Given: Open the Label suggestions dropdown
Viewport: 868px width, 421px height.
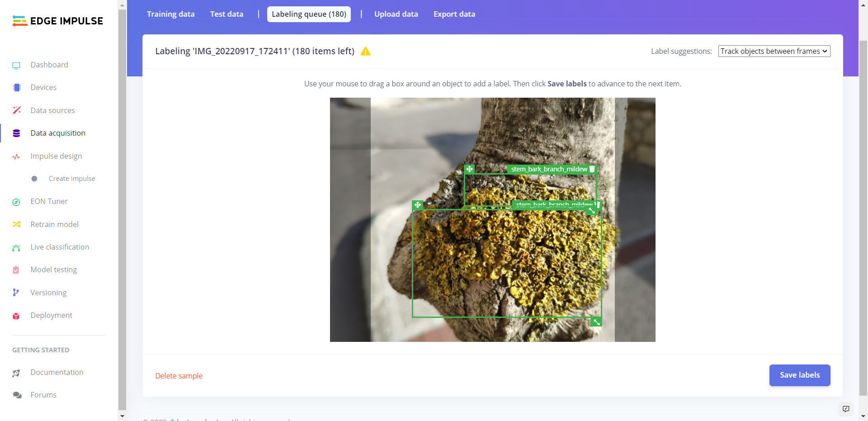Looking at the screenshot, I should [774, 51].
